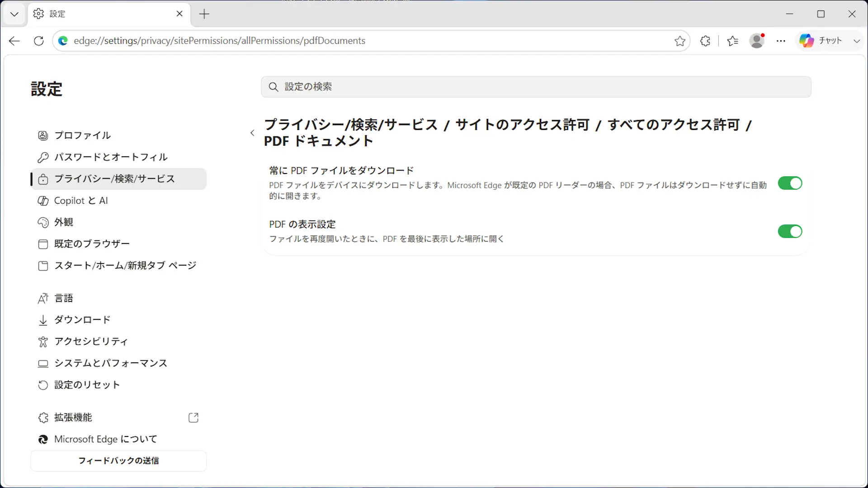The height and width of the screenshot is (488, 868).
Task: Open 拡張機能 link
Action: point(118,417)
